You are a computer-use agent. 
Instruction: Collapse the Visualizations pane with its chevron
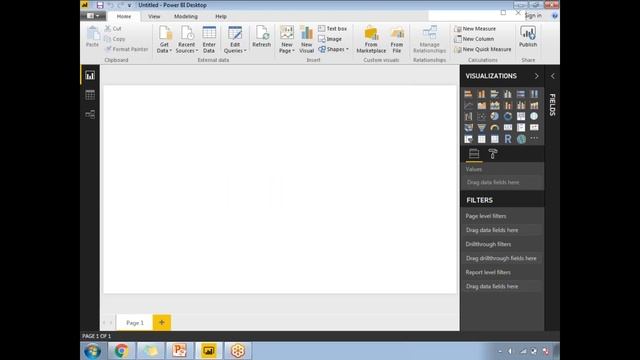(536, 76)
